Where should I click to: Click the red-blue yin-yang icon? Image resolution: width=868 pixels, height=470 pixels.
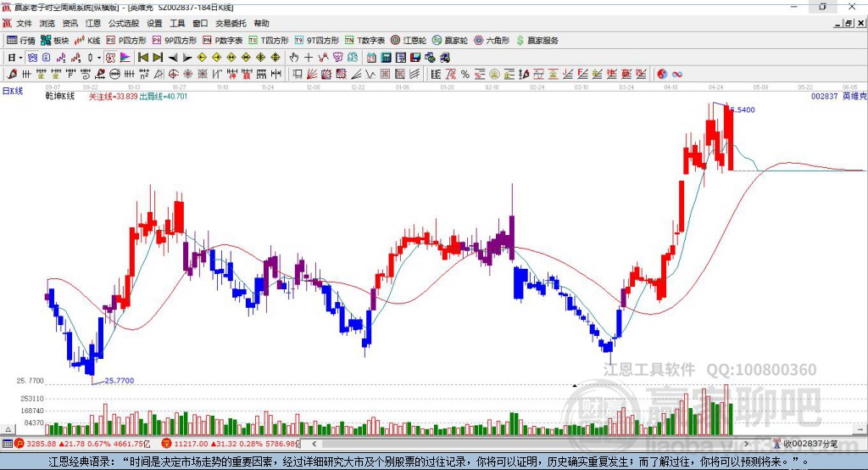pyautogui.click(x=662, y=75)
